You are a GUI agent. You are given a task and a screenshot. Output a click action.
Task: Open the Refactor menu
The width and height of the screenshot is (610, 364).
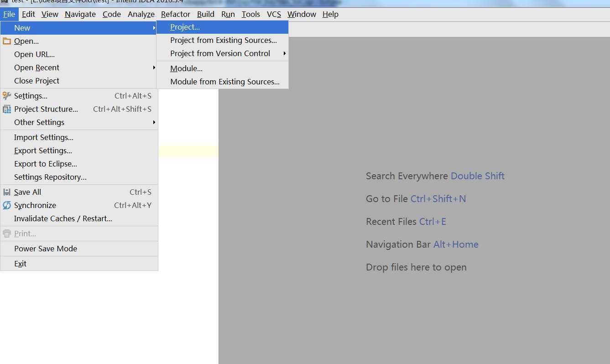coord(176,14)
